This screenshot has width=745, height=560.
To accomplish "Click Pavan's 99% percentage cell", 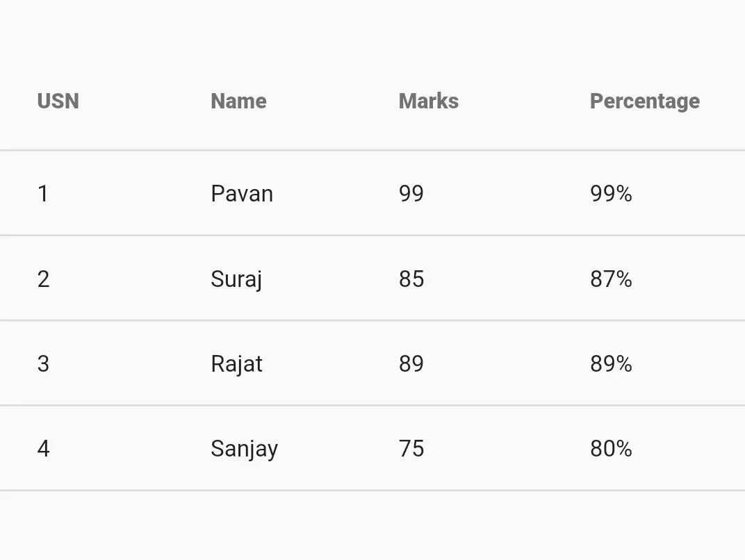I will tap(611, 194).
